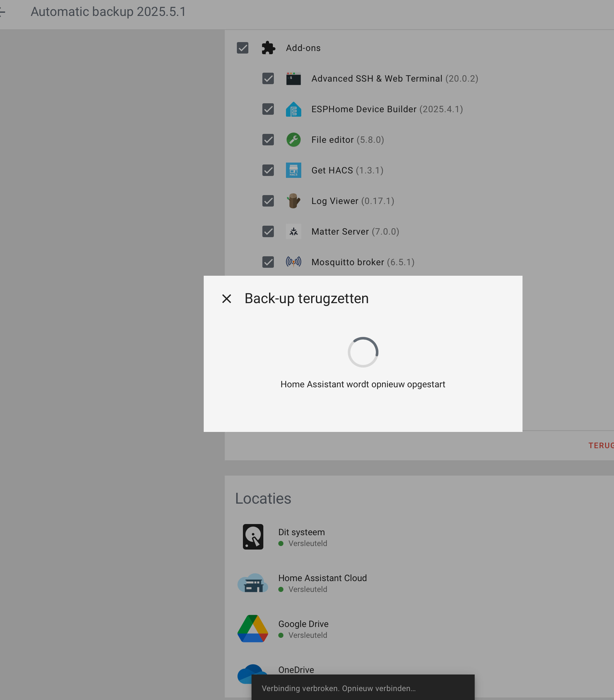
Task: Click the Mosquitto broker antenna icon
Action: pyautogui.click(x=294, y=262)
